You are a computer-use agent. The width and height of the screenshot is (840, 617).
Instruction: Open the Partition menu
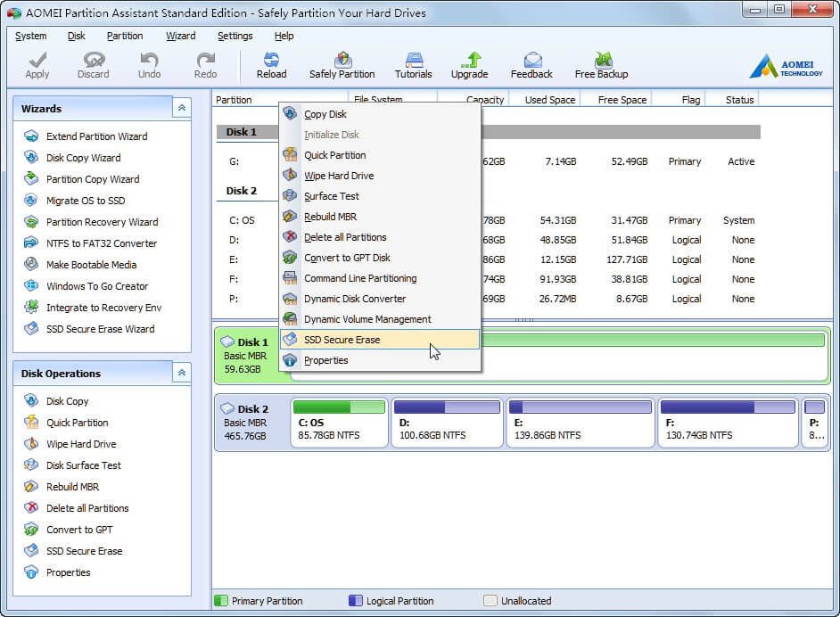125,36
